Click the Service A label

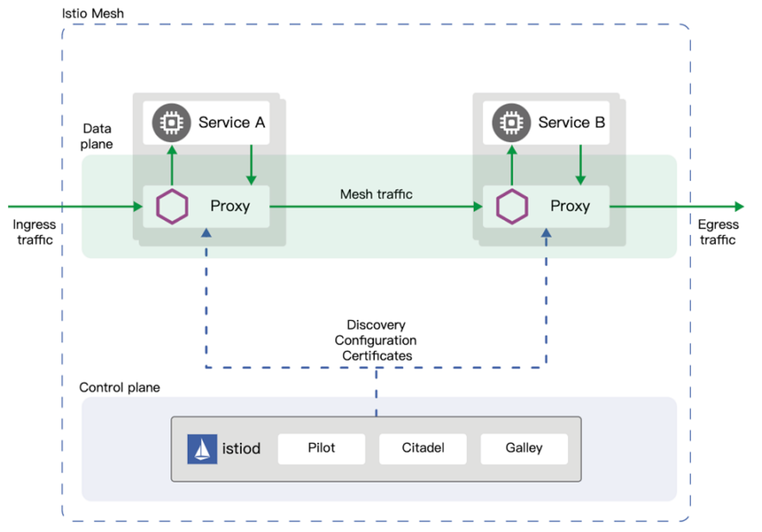tap(231, 122)
